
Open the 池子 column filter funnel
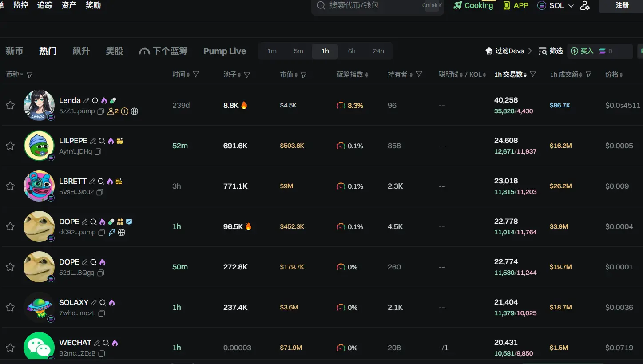coord(247,75)
